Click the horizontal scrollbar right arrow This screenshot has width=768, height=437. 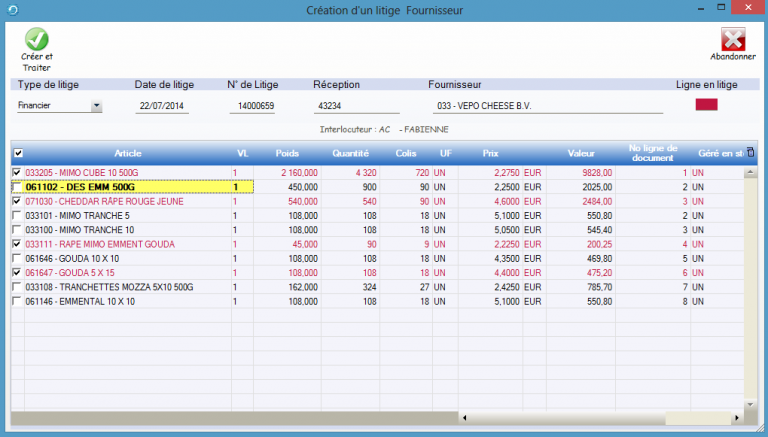click(737, 416)
